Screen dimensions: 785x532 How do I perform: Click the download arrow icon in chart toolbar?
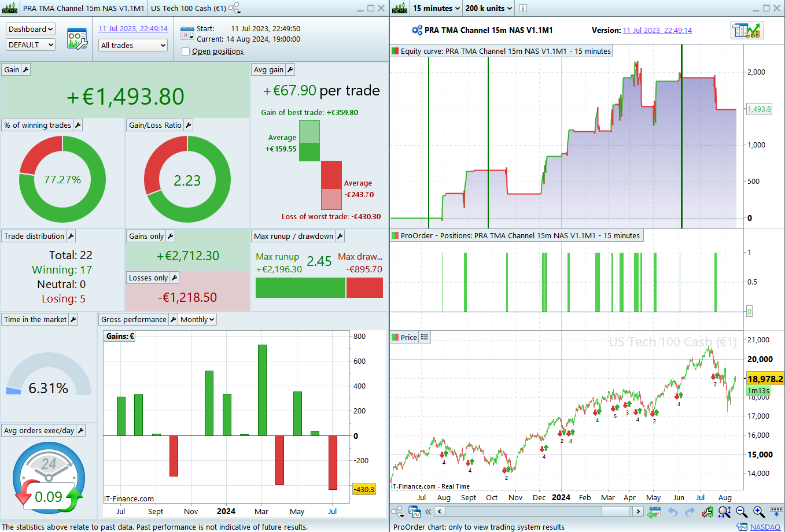[x=776, y=512]
